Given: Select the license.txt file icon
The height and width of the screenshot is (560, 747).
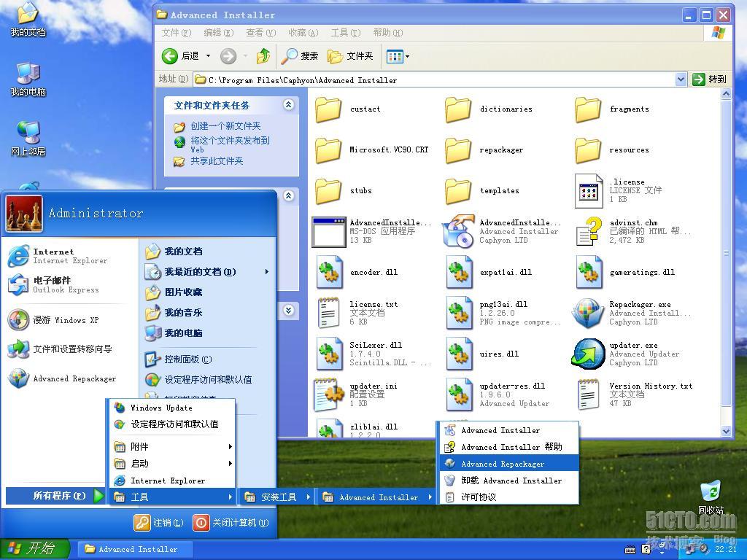Looking at the screenshot, I should 329,313.
